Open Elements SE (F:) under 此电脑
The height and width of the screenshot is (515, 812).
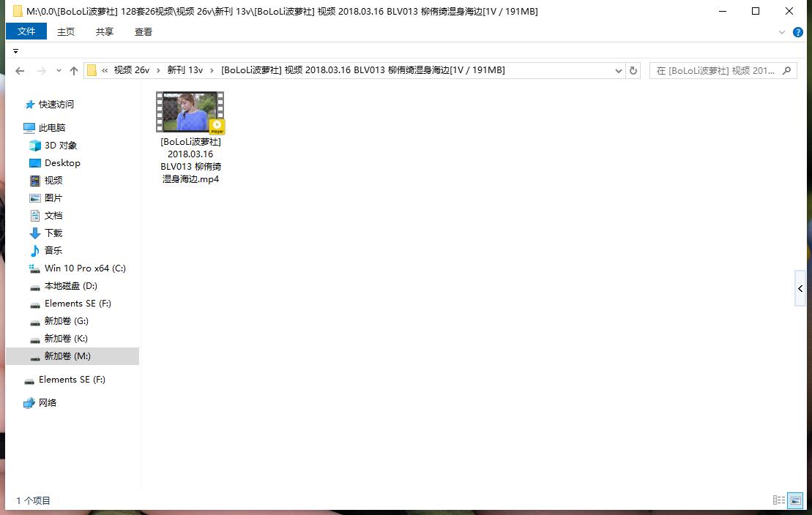coord(78,304)
